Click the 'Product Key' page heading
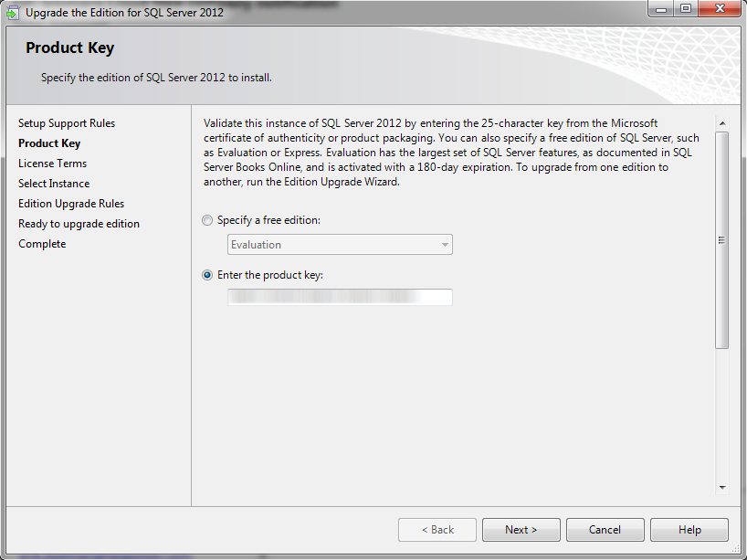This screenshot has height=560, width=747. [70, 48]
